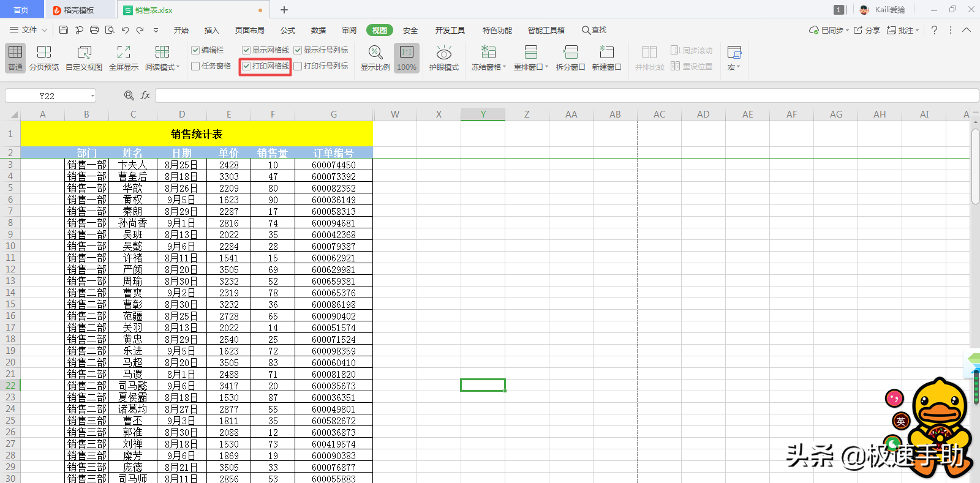This screenshot has height=483, width=980.
Task: Open a New Window (新建窗口)
Action: [606, 58]
